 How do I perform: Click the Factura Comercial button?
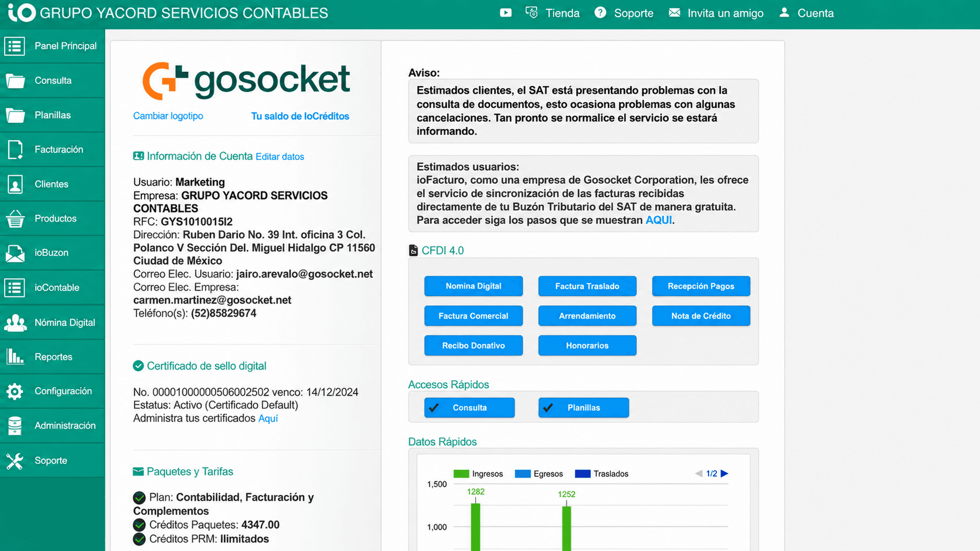click(473, 316)
